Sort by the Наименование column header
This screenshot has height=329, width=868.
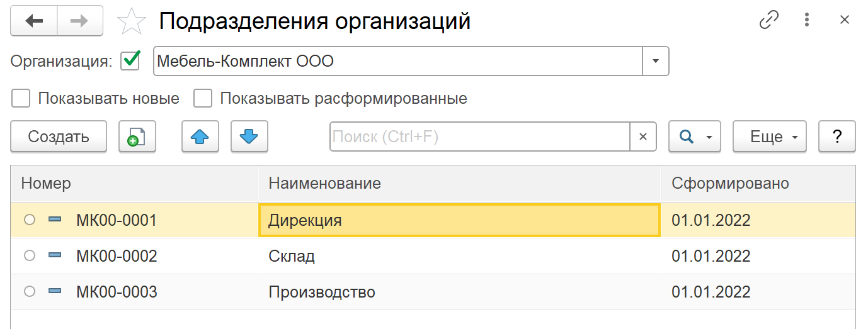pyautogui.click(x=459, y=184)
